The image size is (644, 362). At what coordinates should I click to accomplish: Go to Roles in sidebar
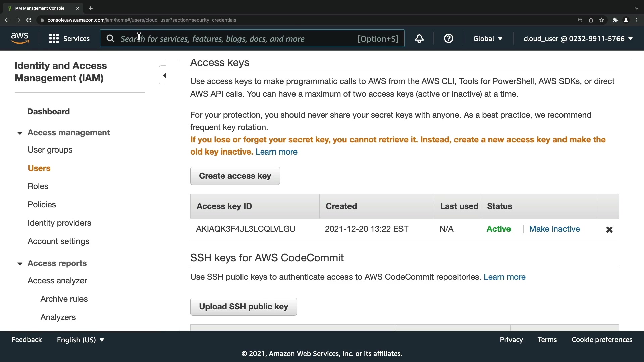[38, 186]
